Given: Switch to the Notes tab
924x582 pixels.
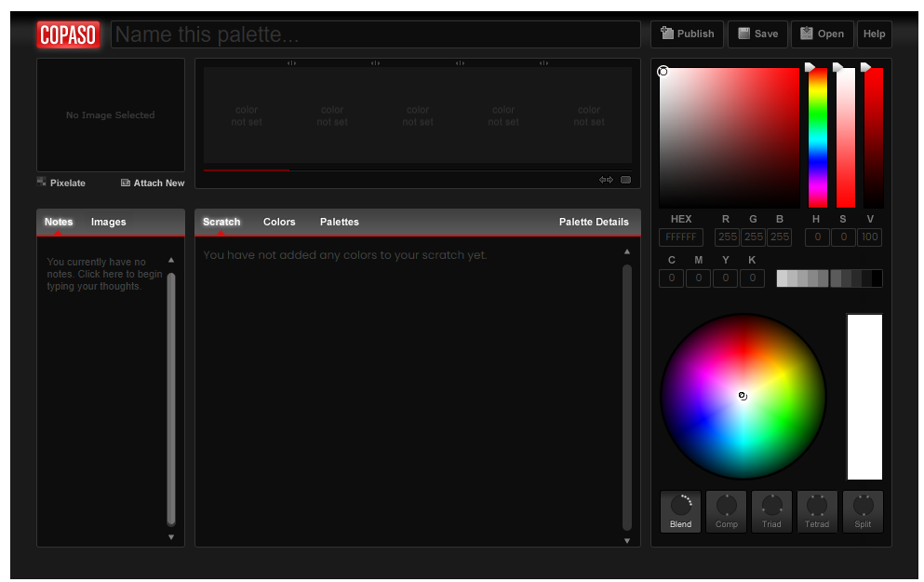Looking at the screenshot, I should tap(59, 222).
